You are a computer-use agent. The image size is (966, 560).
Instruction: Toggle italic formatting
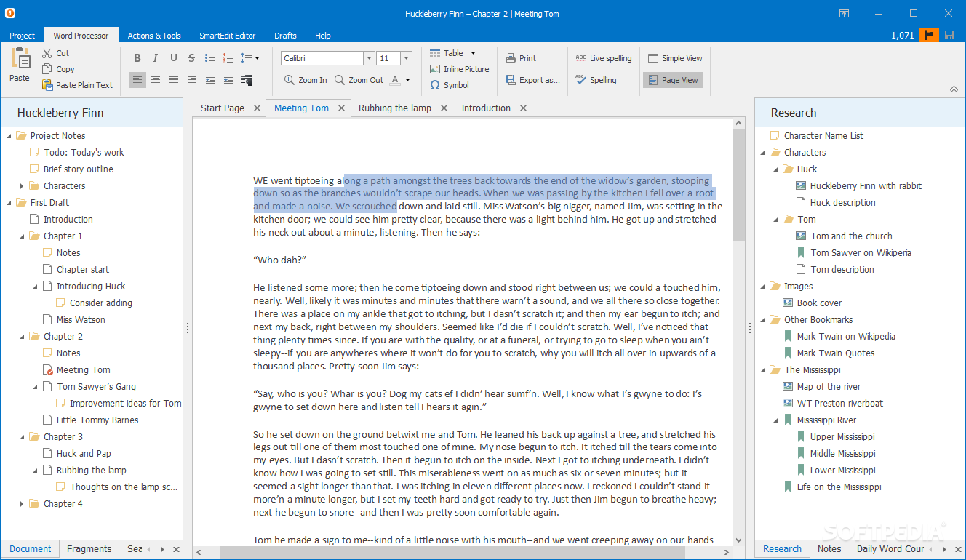[x=155, y=58]
